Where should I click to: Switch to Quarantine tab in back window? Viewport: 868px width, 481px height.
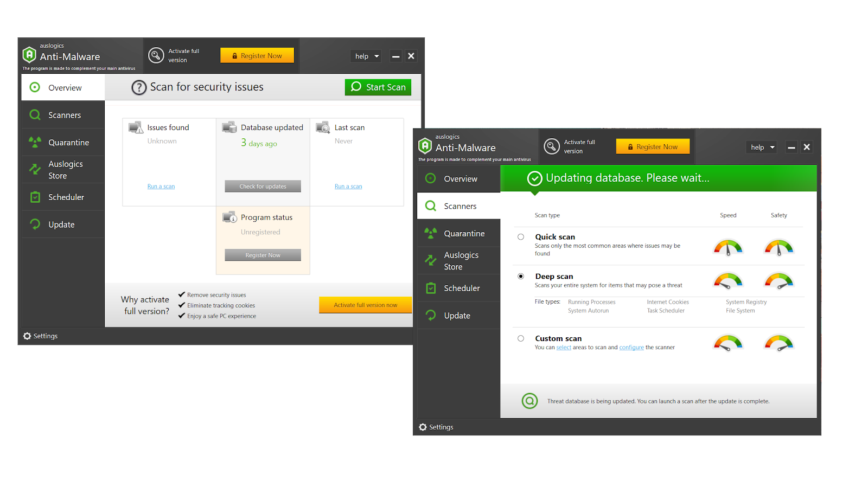coord(63,142)
